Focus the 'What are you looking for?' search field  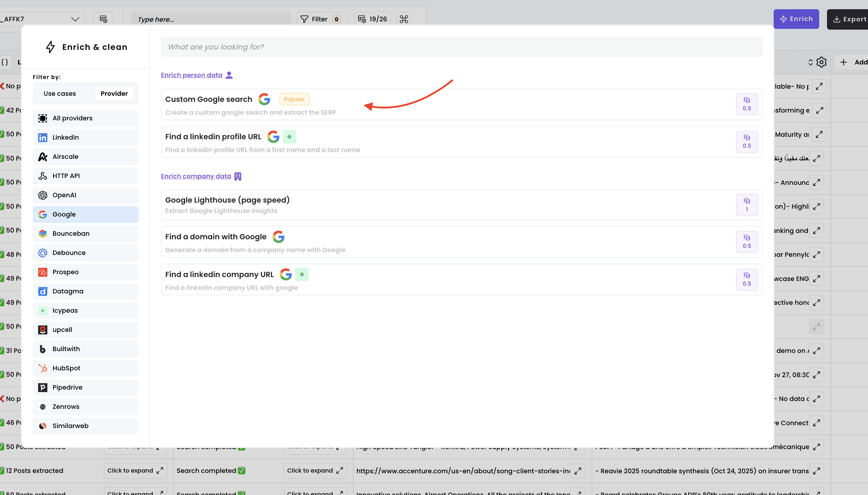coord(461,47)
